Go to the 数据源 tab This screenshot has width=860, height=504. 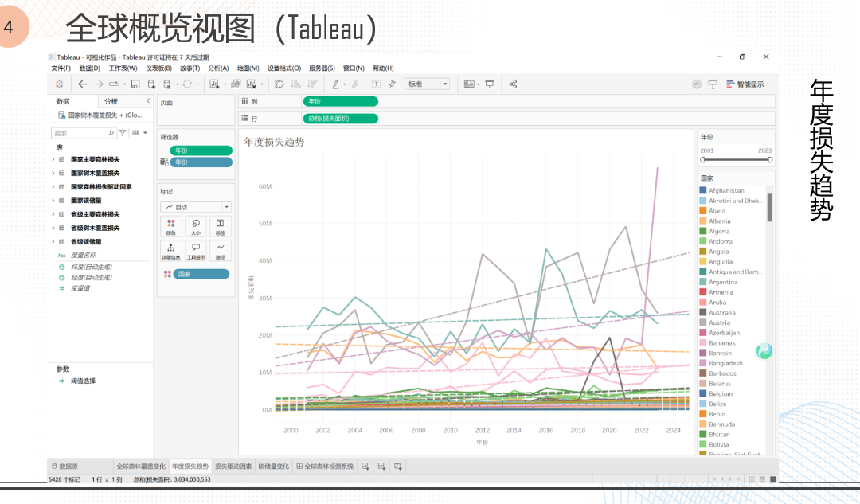(x=64, y=466)
